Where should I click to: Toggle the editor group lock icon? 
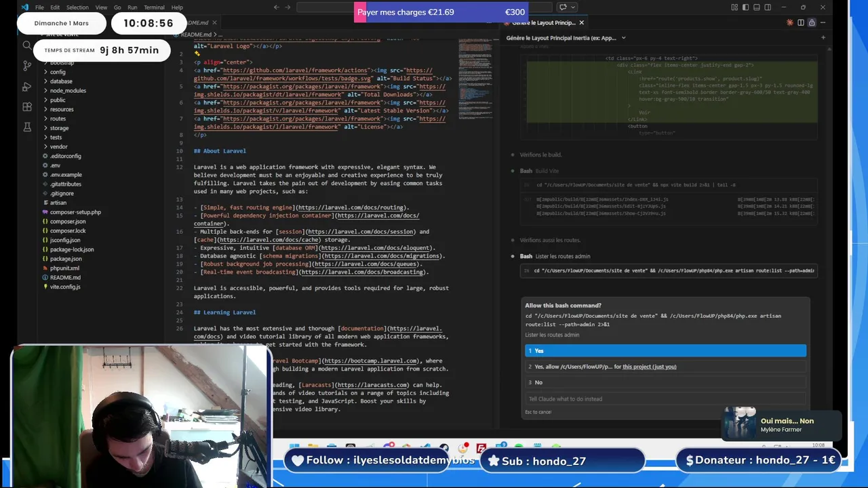coord(812,22)
